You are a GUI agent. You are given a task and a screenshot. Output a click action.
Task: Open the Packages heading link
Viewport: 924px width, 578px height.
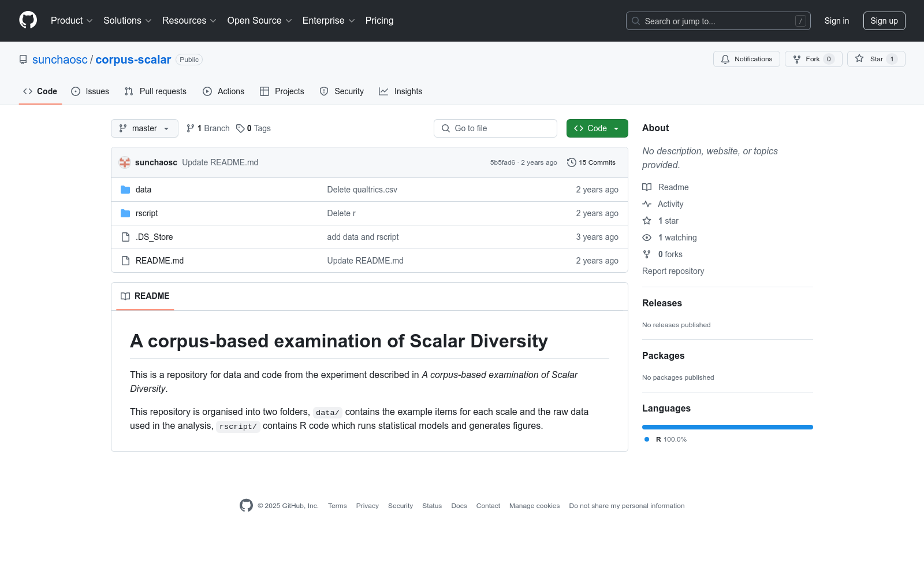(663, 356)
